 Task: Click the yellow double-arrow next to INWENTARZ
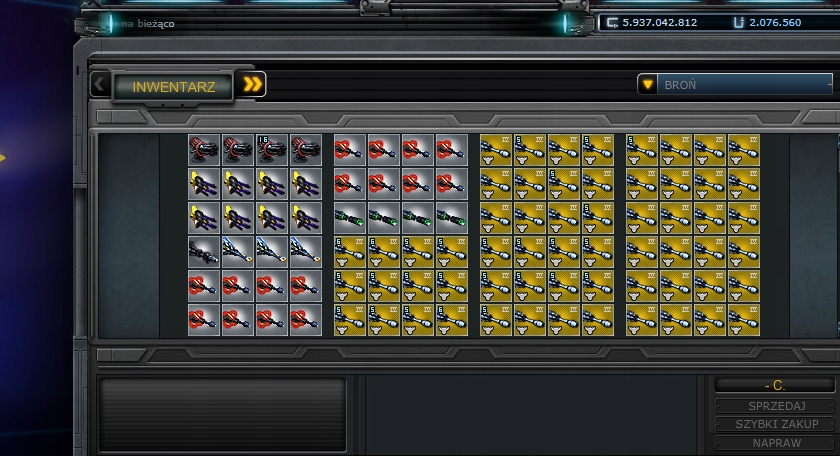tap(252, 85)
